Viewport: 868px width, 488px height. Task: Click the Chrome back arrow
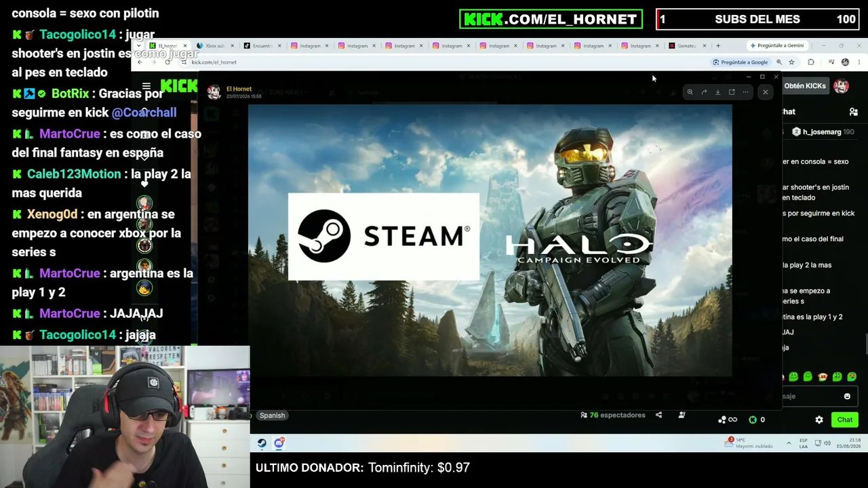140,62
